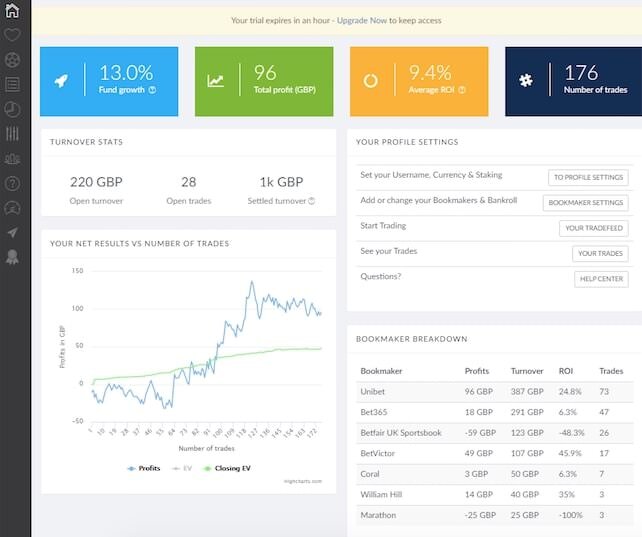Sort table by Bookmaker column header
642x537 pixels.
(381, 371)
